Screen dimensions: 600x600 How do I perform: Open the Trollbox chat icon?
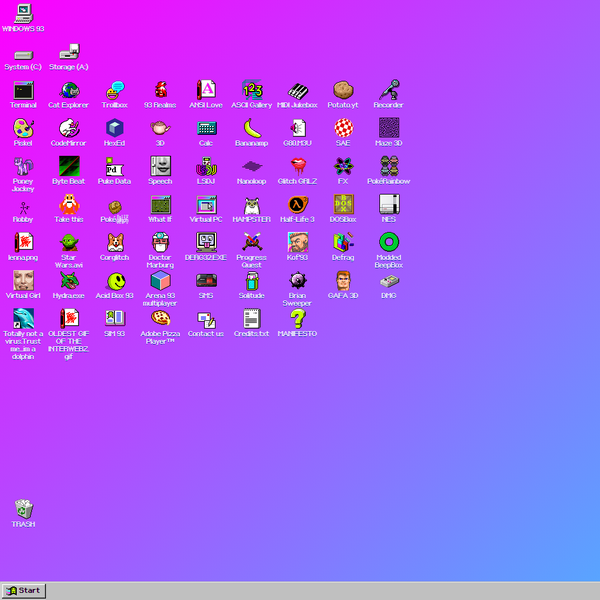coord(115,90)
